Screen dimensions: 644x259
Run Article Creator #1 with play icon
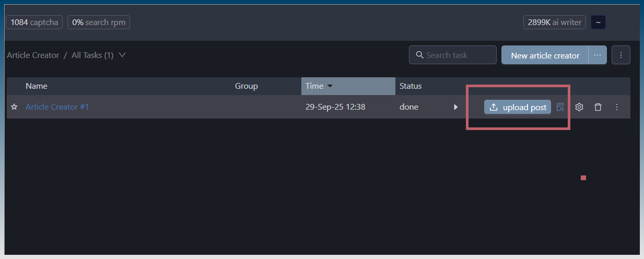click(455, 107)
